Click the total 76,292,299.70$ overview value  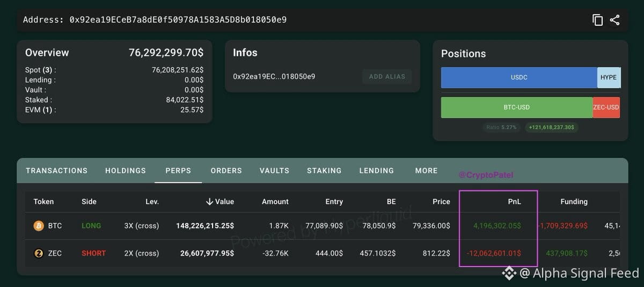(x=166, y=53)
